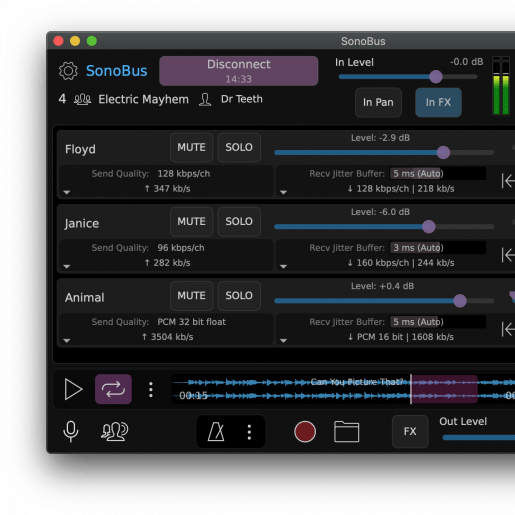This screenshot has width=515, height=515.
Task: Click the Dr Teeth user name
Action: 242,99
